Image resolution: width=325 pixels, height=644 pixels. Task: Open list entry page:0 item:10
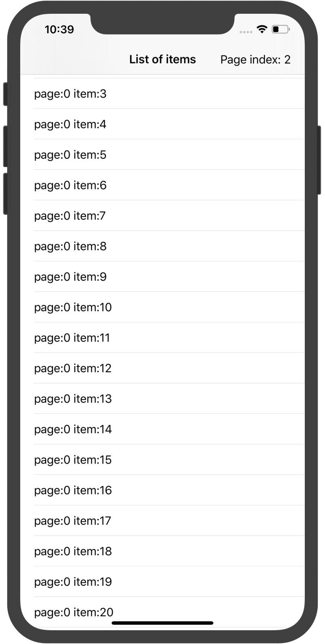pyautogui.click(x=162, y=307)
